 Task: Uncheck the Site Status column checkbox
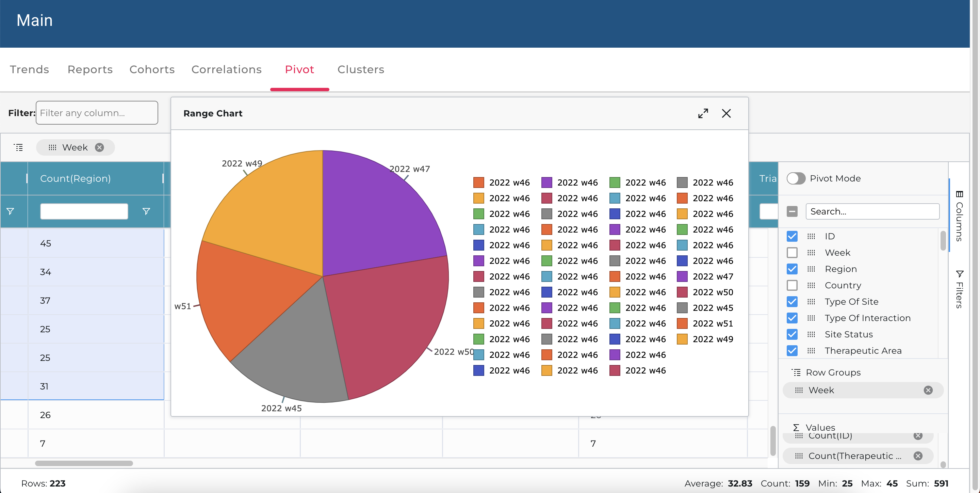pos(792,334)
